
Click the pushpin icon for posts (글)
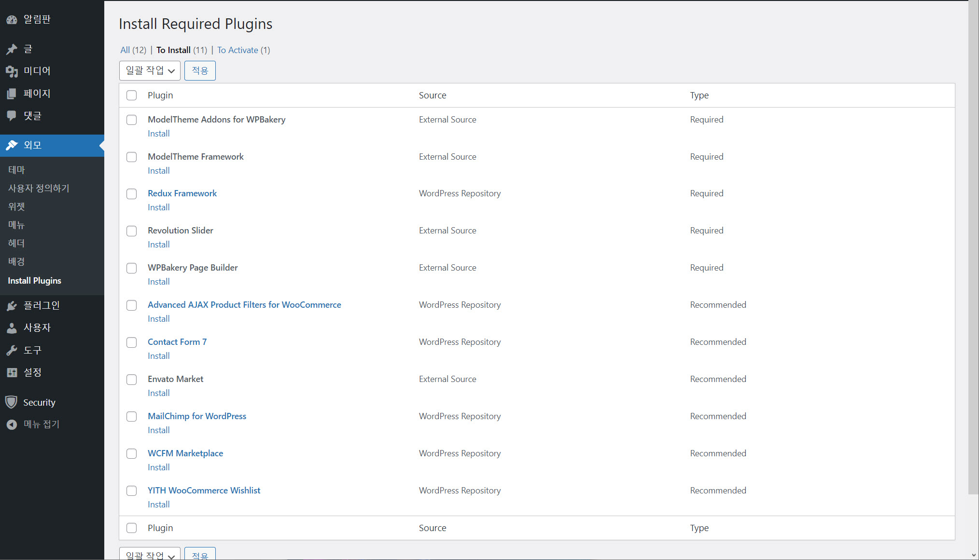(x=12, y=49)
